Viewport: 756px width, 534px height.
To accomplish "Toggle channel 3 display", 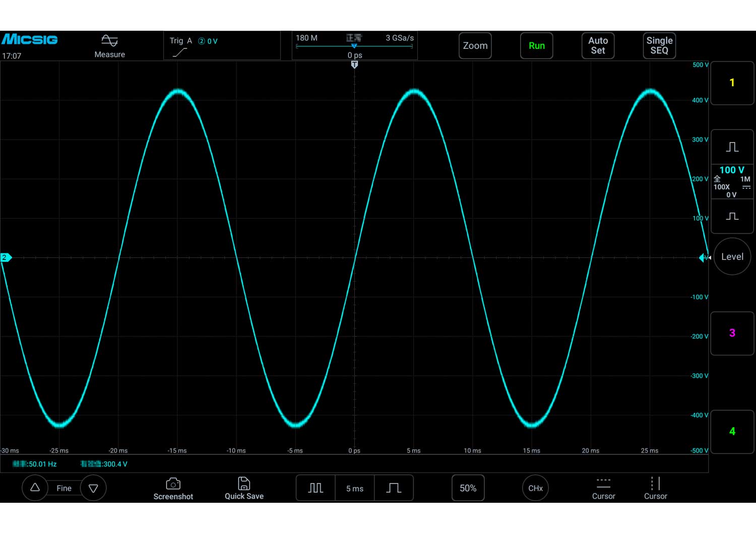I will (732, 333).
